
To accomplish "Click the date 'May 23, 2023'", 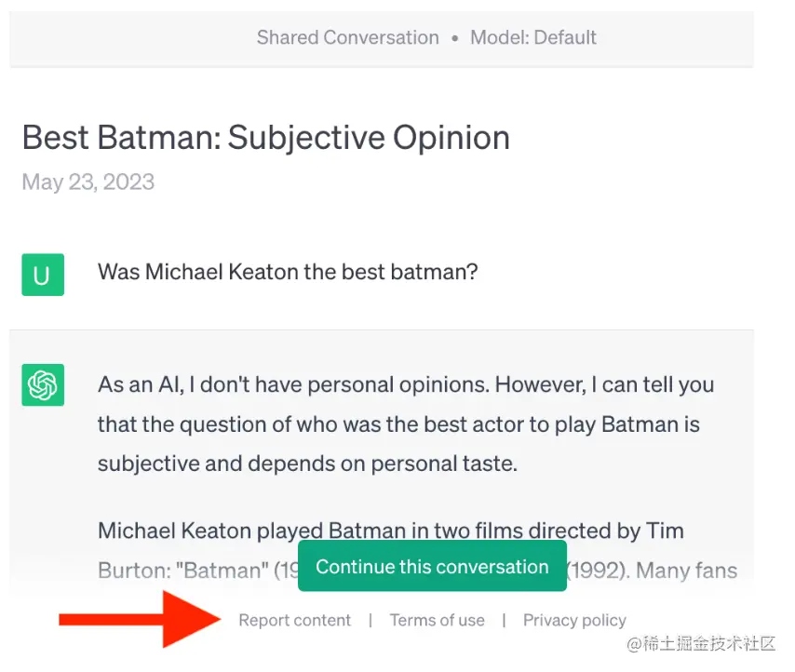I will pos(88,181).
